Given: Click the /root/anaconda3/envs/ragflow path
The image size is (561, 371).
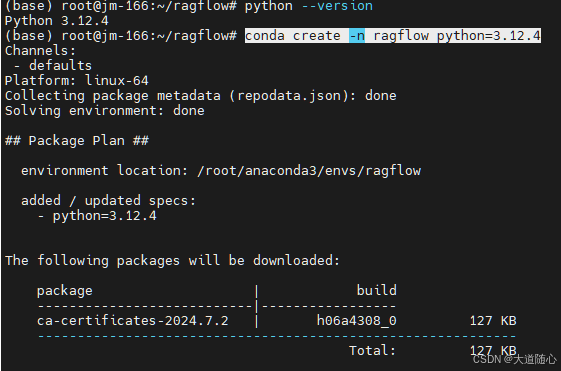Looking at the screenshot, I should 309,171.
